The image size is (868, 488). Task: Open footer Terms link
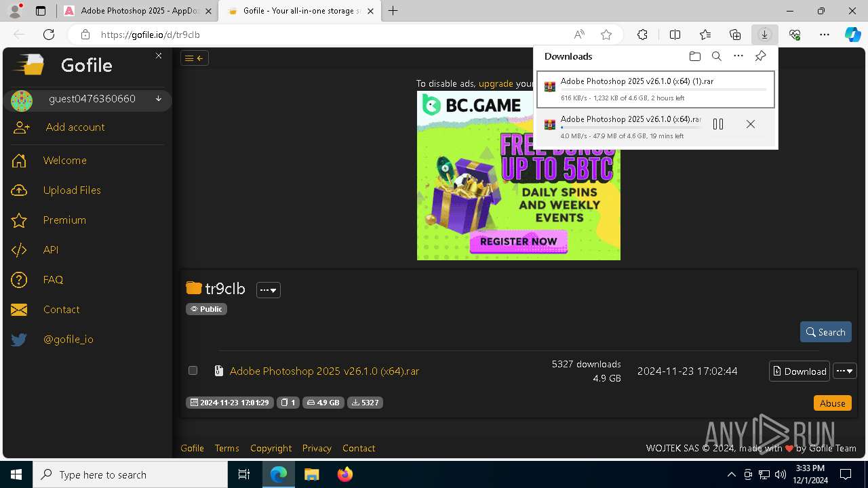226,448
